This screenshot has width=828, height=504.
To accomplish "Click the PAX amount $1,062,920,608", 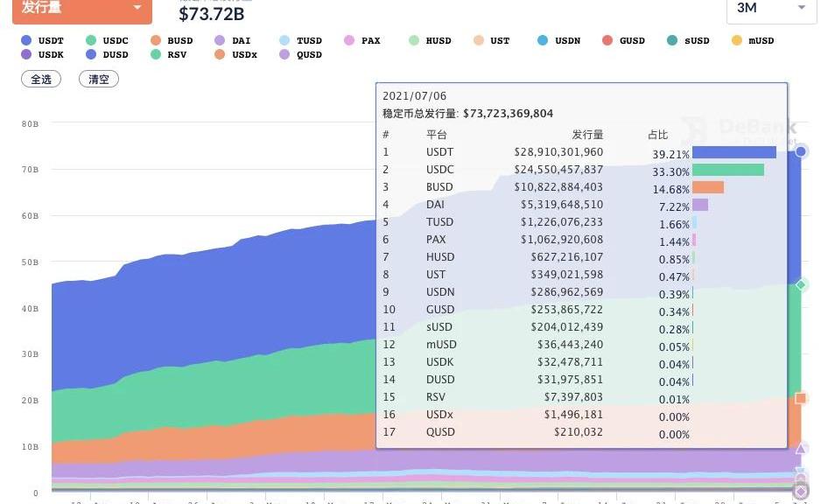I will (562, 239).
